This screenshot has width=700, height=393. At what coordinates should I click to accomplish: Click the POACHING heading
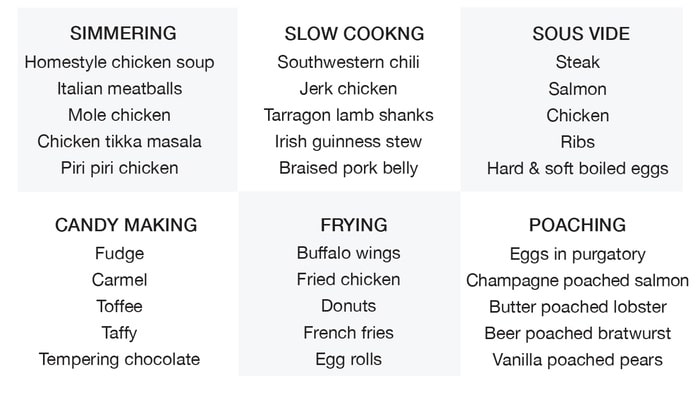[577, 225]
